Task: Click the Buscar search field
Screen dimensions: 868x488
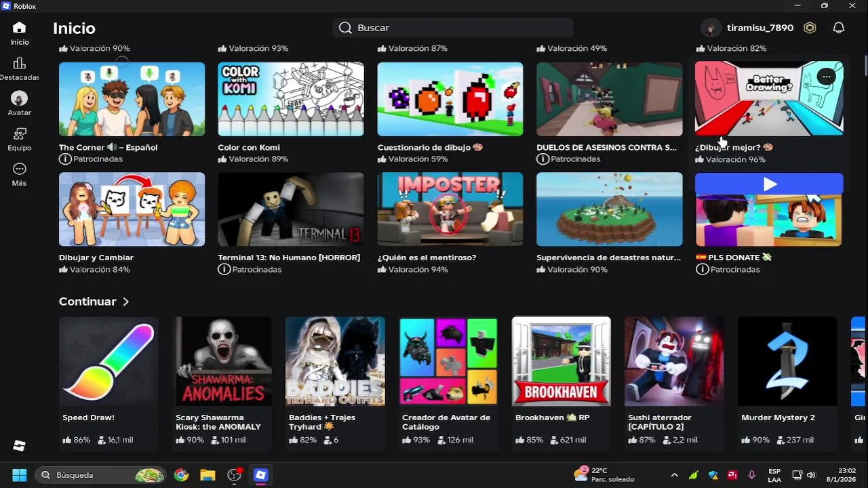Action: pyautogui.click(x=453, y=28)
